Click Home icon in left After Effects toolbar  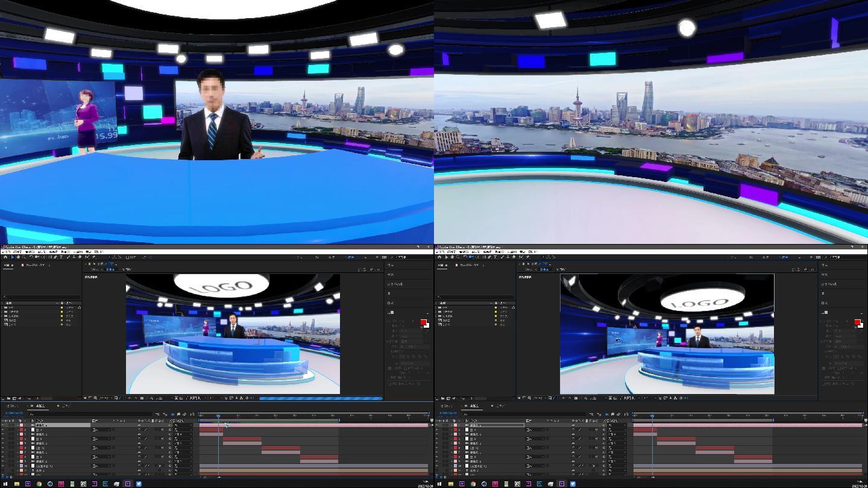click(x=5, y=257)
